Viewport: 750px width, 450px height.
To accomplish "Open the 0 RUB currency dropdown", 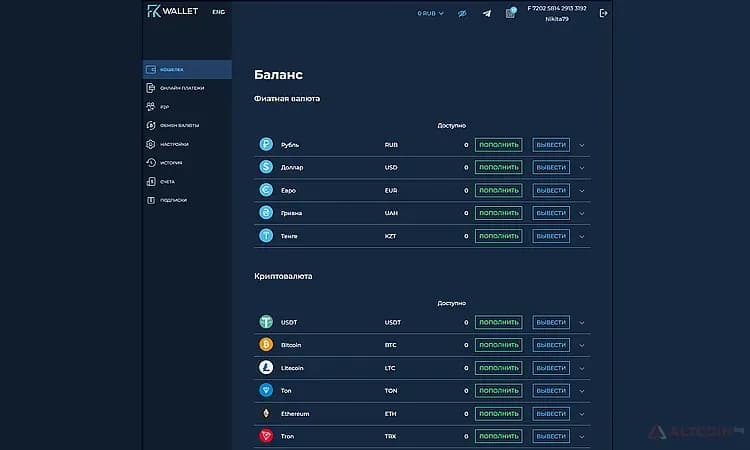I will (x=430, y=13).
